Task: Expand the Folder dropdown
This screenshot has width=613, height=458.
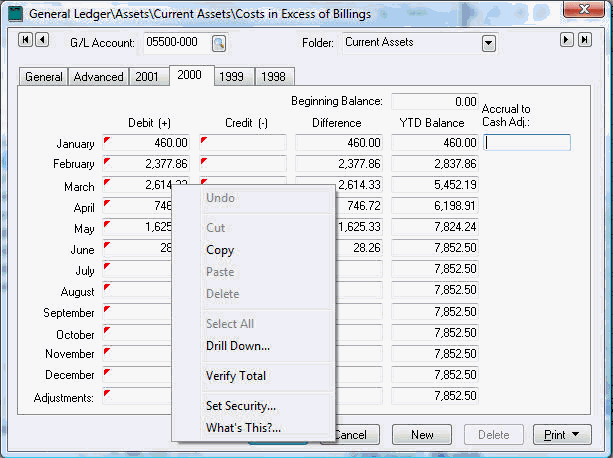Action: pos(489,43)
